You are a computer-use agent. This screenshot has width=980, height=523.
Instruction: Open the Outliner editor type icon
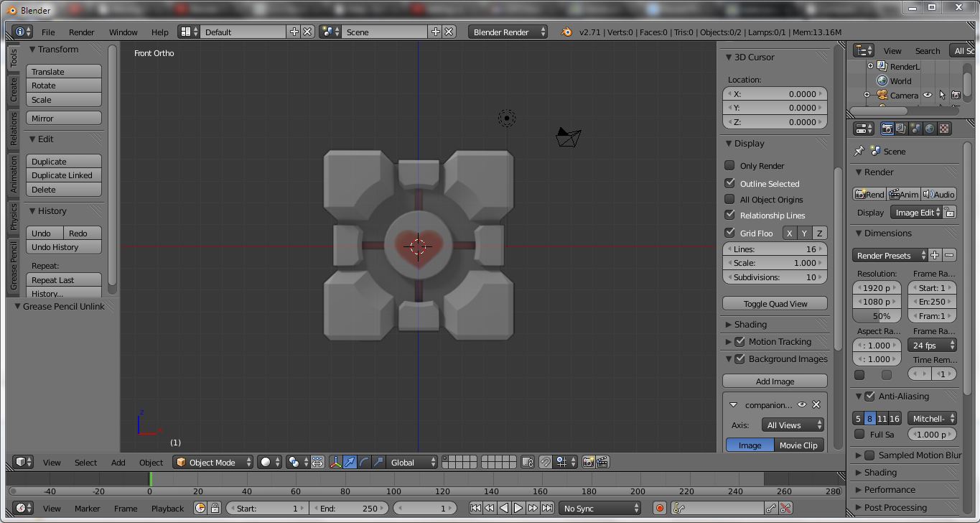864,50
